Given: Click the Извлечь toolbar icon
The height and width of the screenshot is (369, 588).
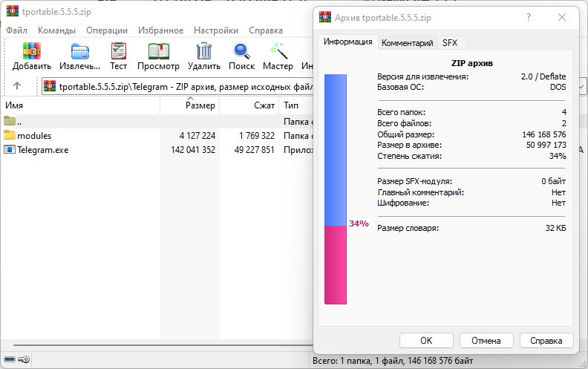Looking at the screenshot, I should click(x=80, y=51).
